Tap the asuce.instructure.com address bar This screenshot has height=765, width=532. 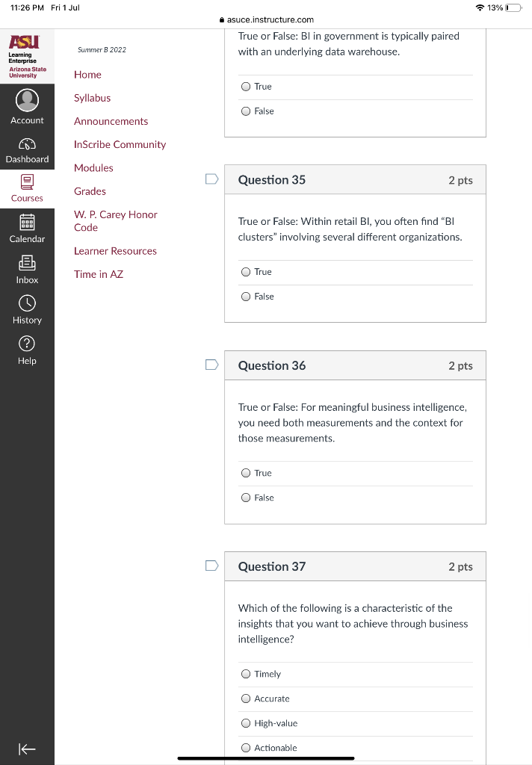(267, 20)
